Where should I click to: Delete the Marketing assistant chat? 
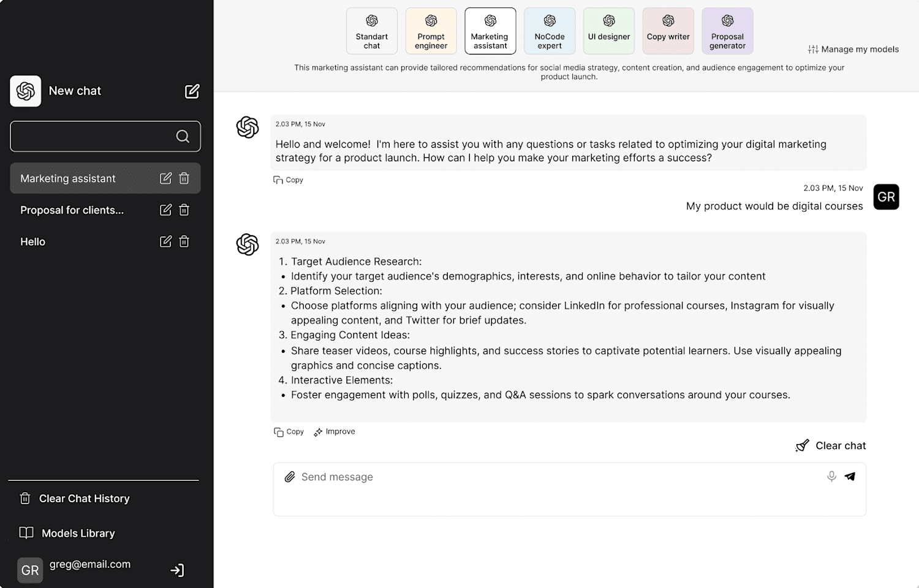pyautogui.click(x=184, y=178)
